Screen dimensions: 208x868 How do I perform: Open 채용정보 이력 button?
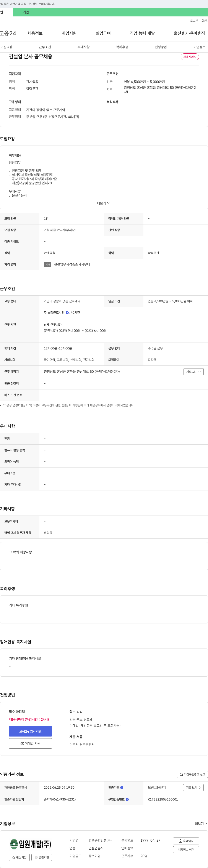pyautogui.click(x=186, y=849)
